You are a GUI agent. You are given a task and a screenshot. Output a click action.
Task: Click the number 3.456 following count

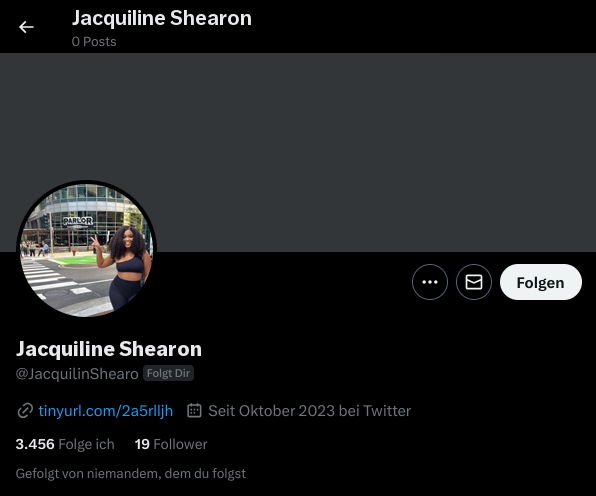click(35, 444)
